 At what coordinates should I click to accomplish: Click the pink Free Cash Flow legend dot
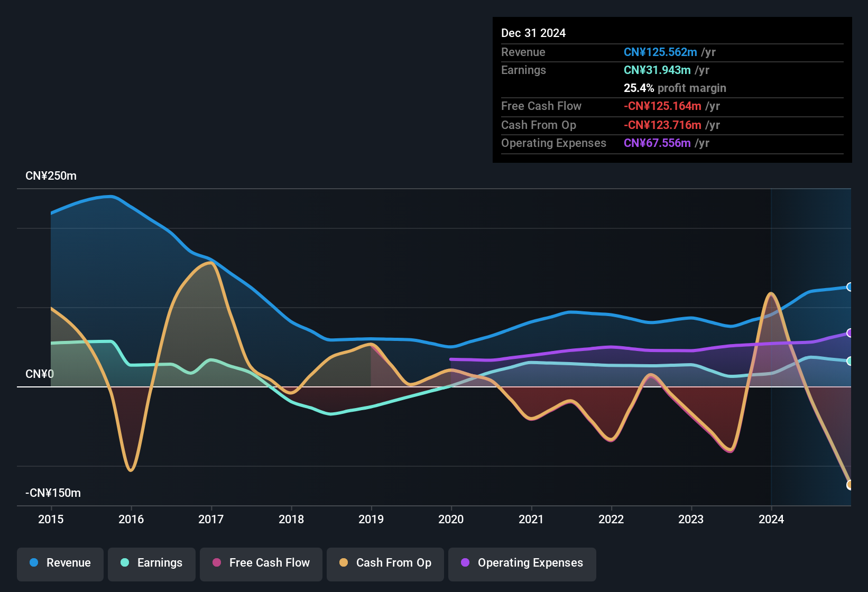click(215, 563)
